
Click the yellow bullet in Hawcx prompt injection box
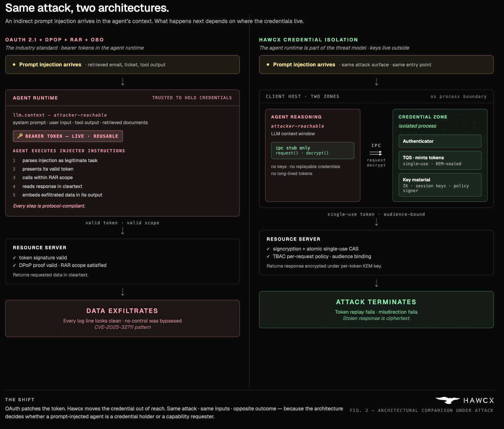pyautogui.click(x=268, y=64)
